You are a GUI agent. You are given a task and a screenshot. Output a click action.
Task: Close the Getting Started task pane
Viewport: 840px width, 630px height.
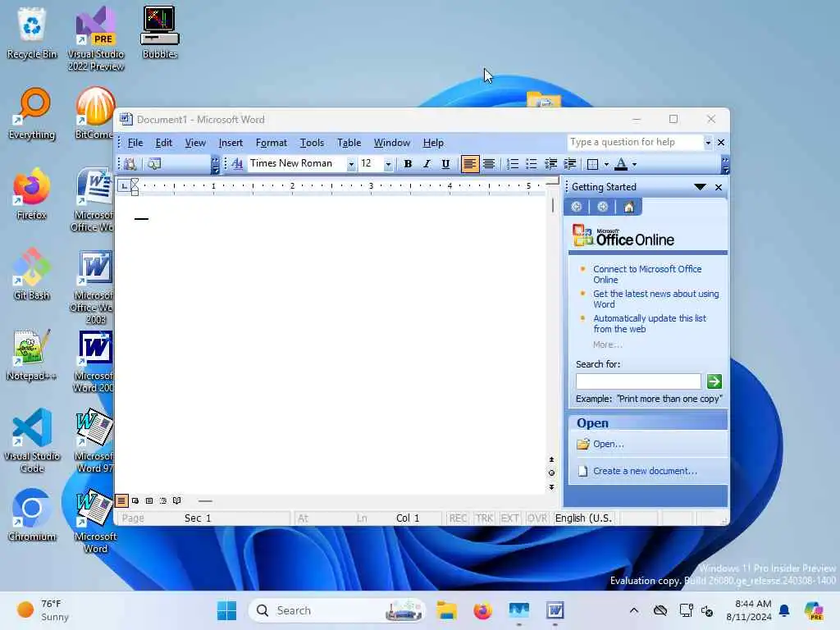pos(719,187)
